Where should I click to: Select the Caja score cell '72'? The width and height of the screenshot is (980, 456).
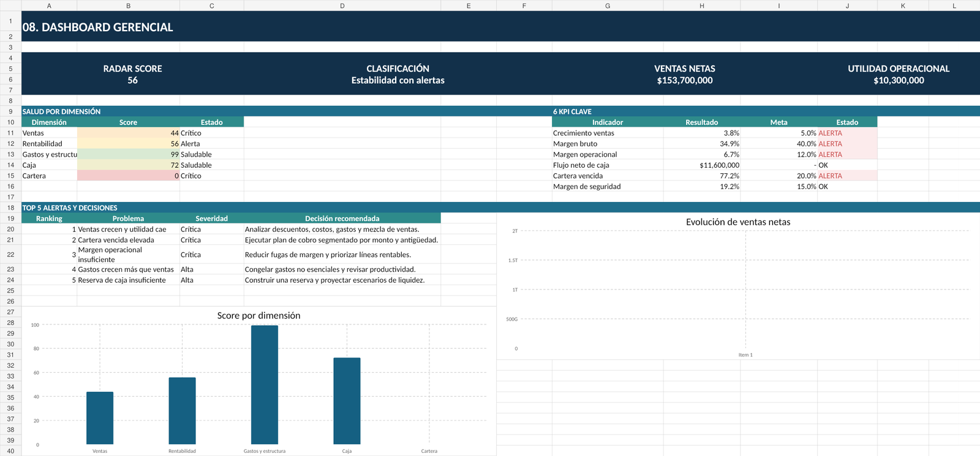(x=128, y=165)
